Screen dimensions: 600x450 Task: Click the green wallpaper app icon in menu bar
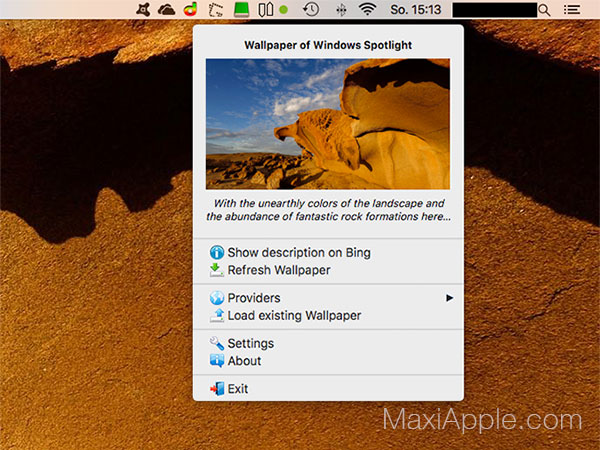pyautogui.click(x=241, y=9)
